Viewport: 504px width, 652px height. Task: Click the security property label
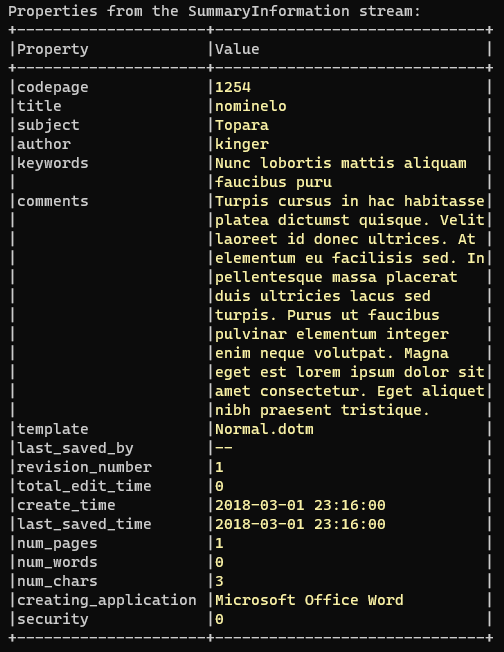click(x=53, y=619)
